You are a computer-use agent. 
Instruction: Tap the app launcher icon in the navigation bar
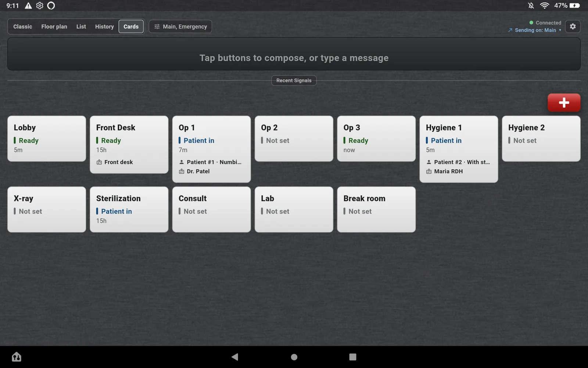click(x=17, y=357)
